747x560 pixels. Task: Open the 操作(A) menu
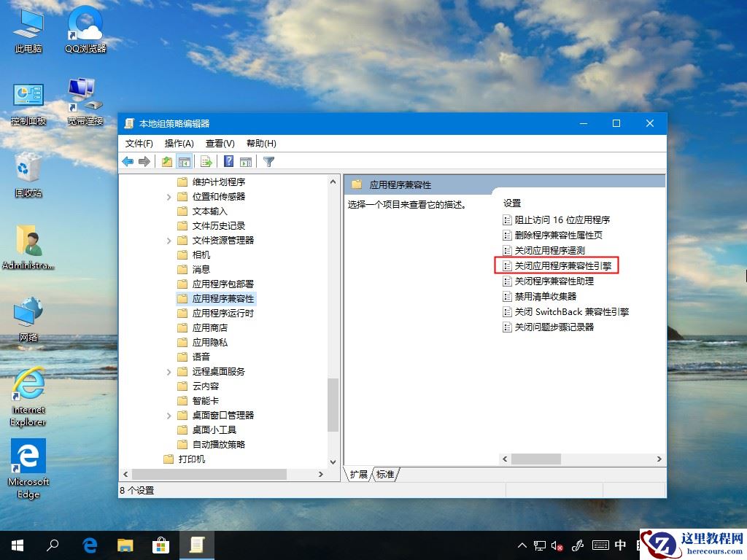(179, 143)
